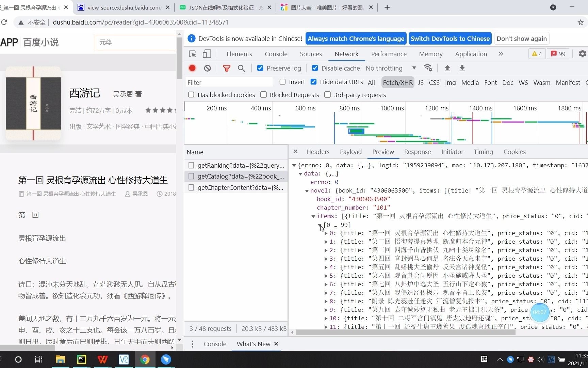Click Chrome icon in taskbar

pyautogui.click(x=145, y=359)
